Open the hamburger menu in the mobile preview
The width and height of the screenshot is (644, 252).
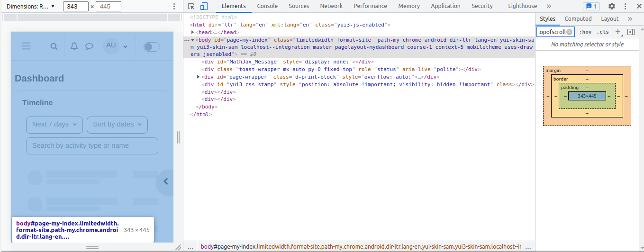(26, 46)
